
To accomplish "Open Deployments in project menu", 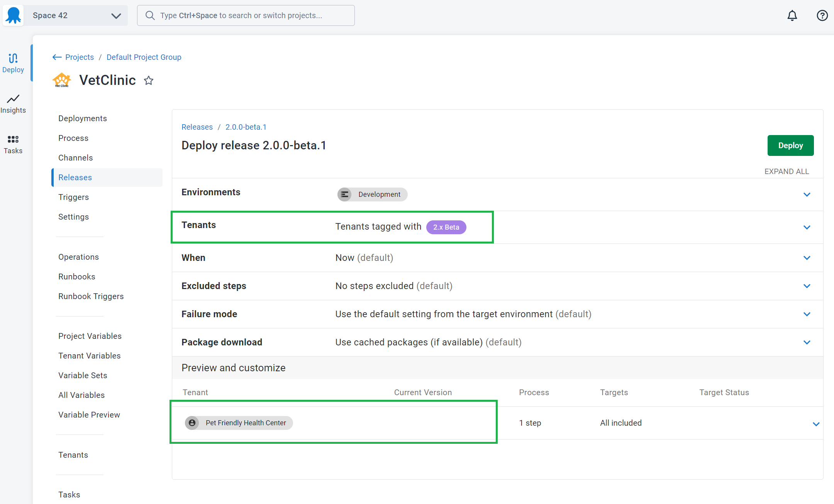I will tap(83, 118).
